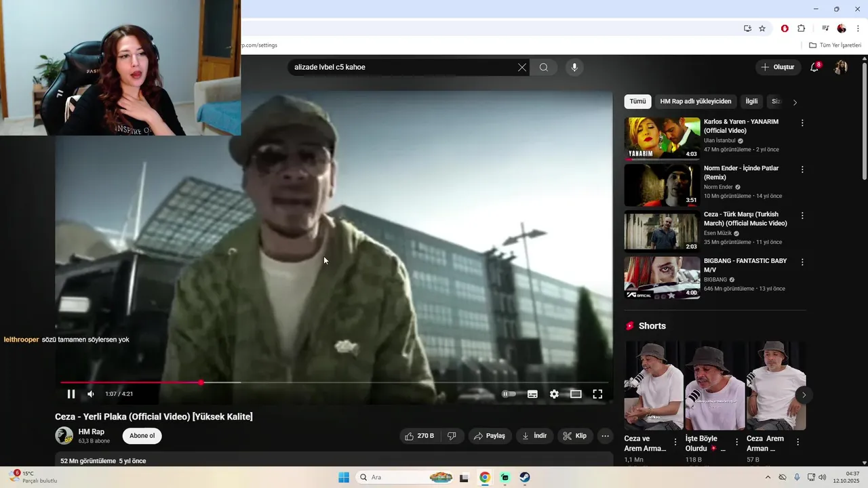Dislike the video with thumbs-down

tap(452, 436)
